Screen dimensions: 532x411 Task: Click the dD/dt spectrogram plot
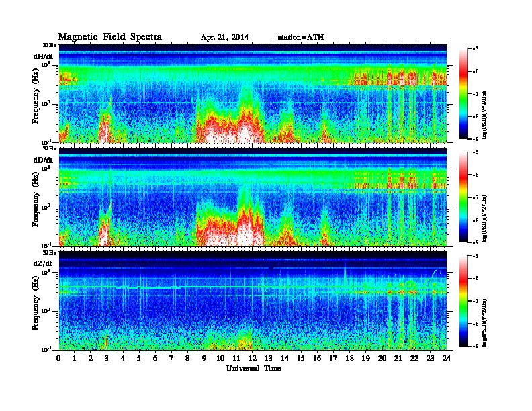(253, 197)
